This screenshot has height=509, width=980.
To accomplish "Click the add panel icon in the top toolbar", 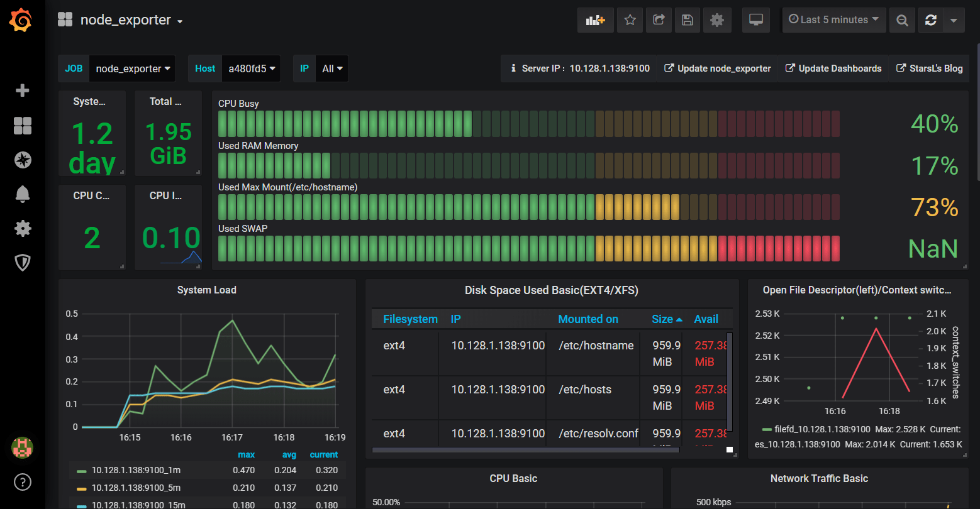I will pos(595,19).
